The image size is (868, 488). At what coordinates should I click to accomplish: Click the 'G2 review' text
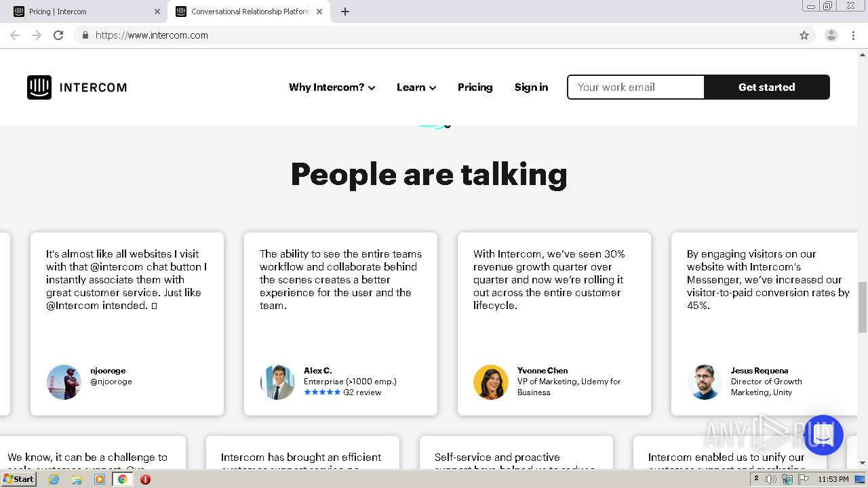click(362, 392)
